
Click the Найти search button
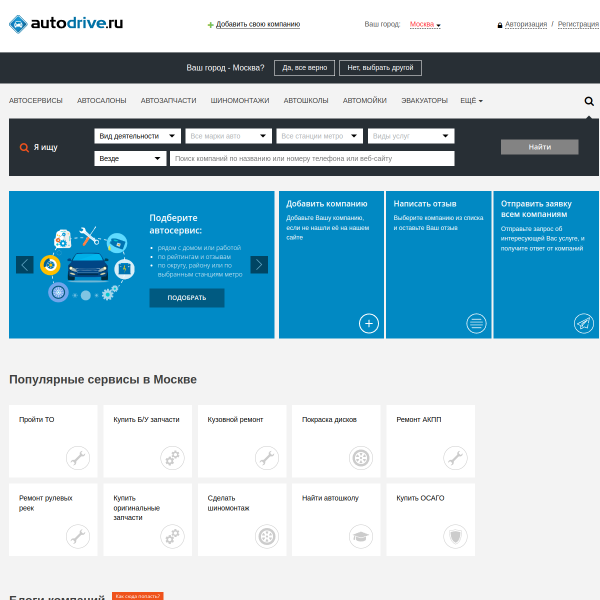pos(540,147)
